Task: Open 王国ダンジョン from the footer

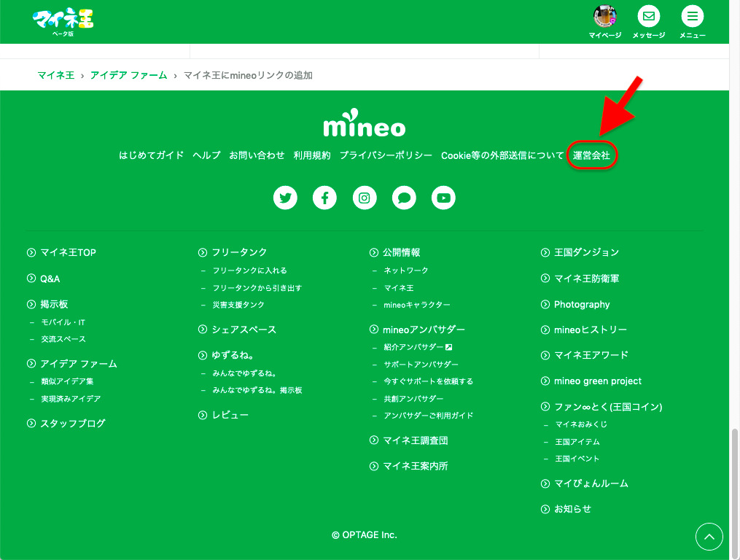Action: pyautogui.click(x=586, y=252)
